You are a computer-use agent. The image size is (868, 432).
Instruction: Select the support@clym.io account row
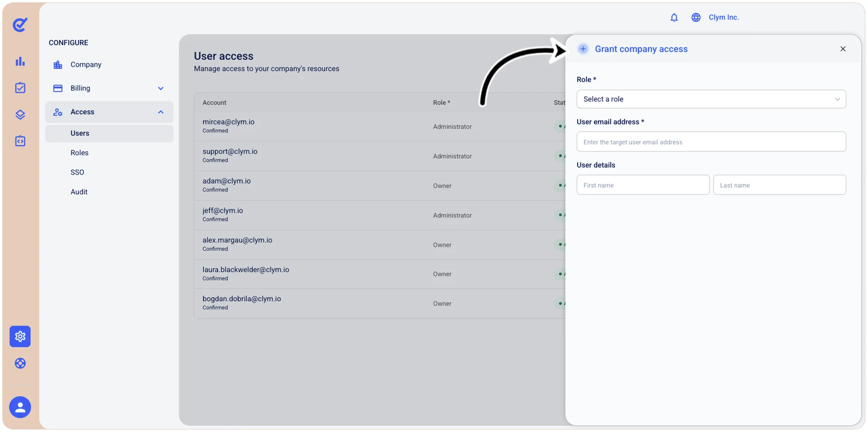coord(379,156)
